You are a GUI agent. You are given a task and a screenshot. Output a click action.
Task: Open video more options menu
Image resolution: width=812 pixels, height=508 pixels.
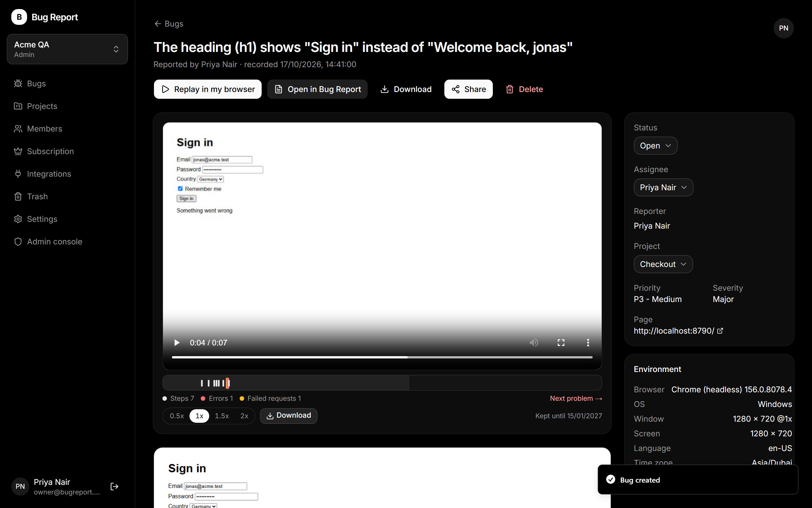(588, 343)
